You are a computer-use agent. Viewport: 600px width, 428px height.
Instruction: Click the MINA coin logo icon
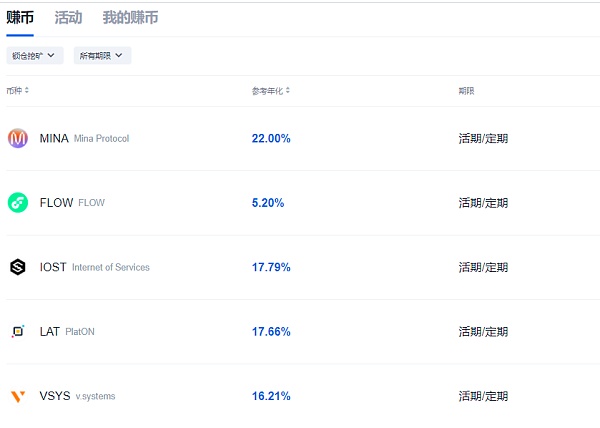point(18,138)
